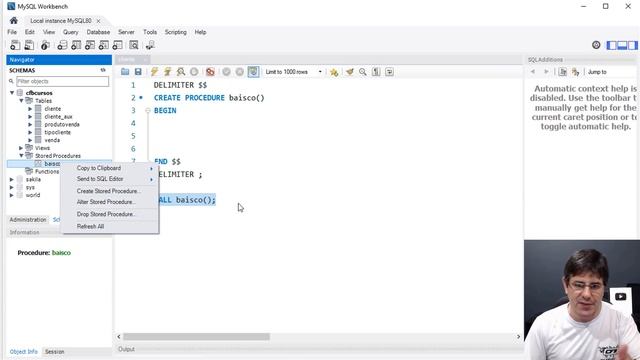Collapse the Tables node
Image resolution: width=640 pixels, height=360 pixels.
[x=21, y=101]
